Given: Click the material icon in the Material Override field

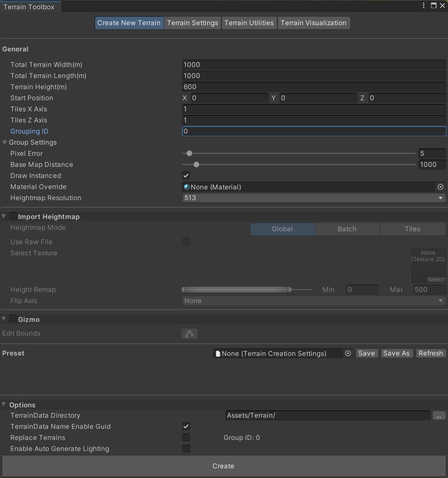Looking at the screenshot, I should click(x=187, y=187).
